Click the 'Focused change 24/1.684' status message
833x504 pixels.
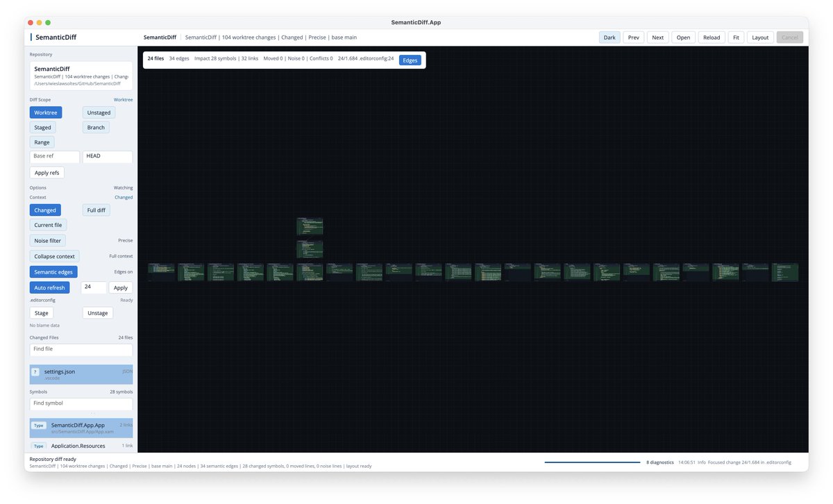pos(749,462)
